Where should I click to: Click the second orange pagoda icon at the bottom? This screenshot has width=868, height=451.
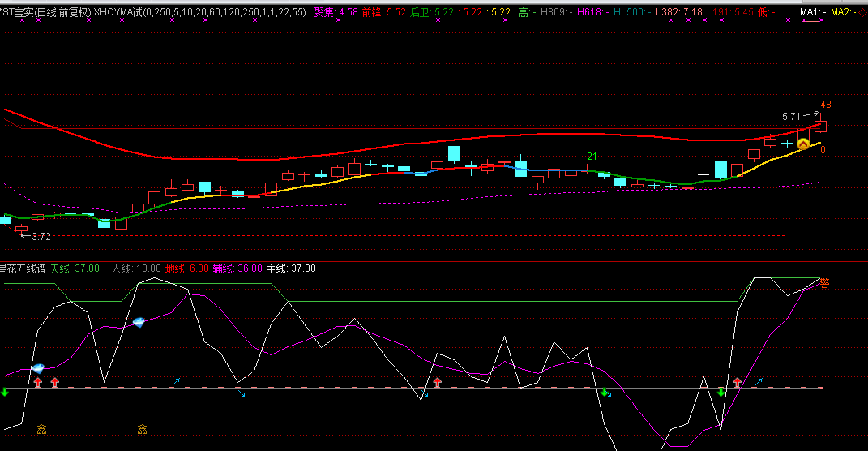[143, 427]
